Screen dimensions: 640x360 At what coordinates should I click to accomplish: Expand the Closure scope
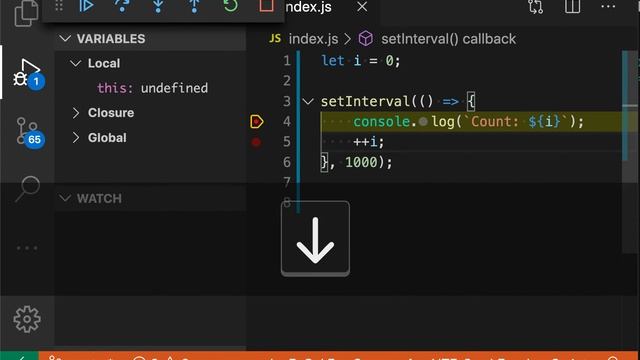click(x=76, y=113)
